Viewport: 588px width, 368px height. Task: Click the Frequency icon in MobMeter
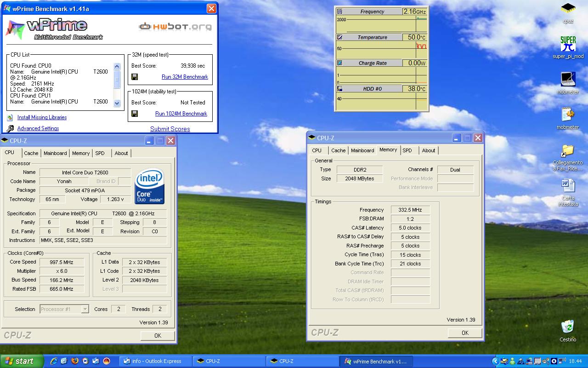[x=340, y=11]
